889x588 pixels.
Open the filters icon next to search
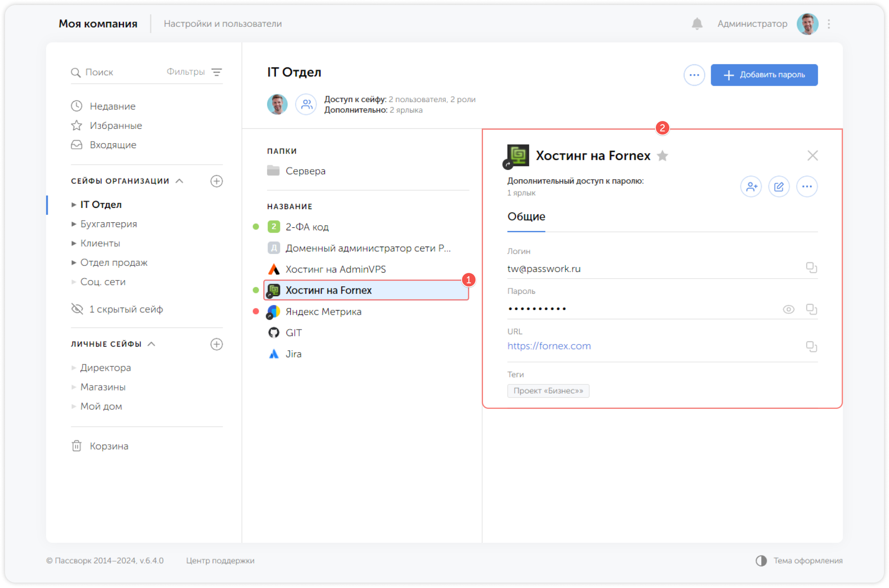click(216, 72)
